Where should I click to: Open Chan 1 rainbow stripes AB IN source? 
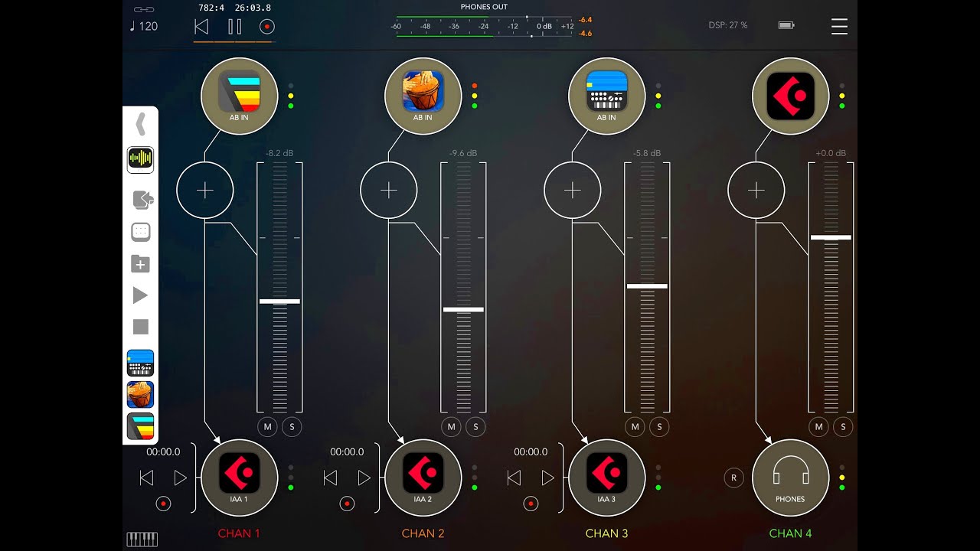point(239,96)
